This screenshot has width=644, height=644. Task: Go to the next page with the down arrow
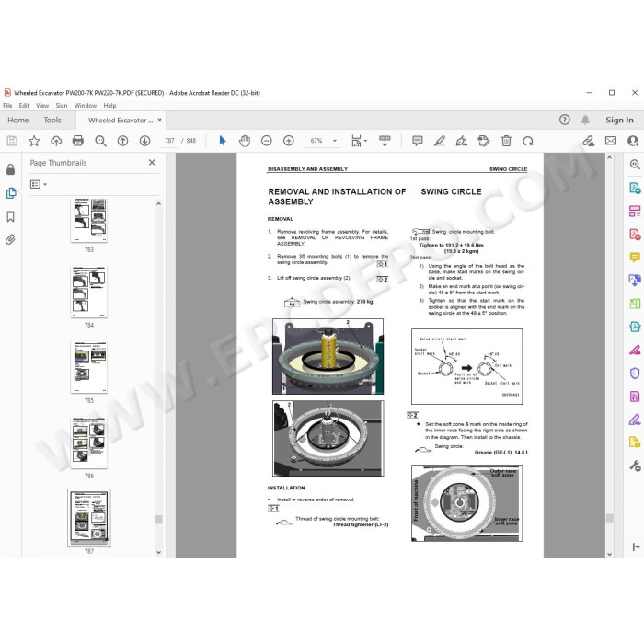(x=144, y=141)
